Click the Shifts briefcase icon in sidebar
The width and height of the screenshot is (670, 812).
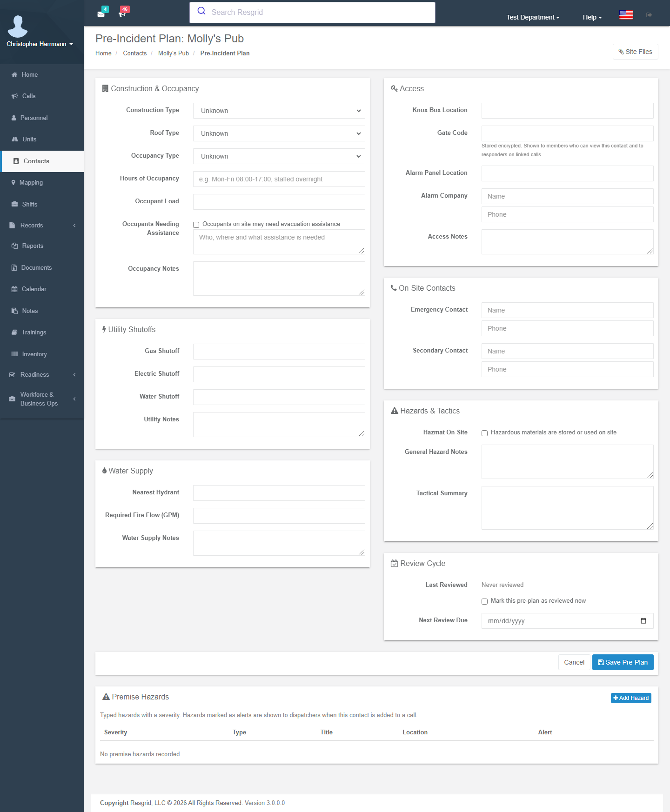[x=14, y=205]
